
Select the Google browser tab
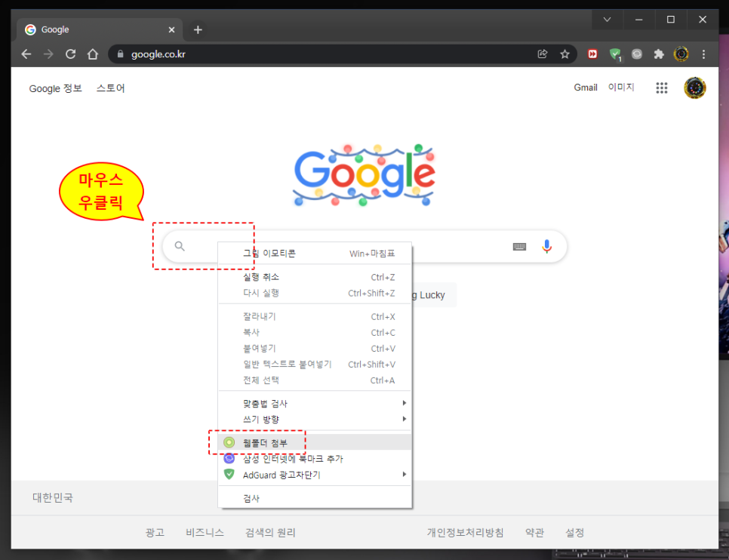[x=100, y=29]
